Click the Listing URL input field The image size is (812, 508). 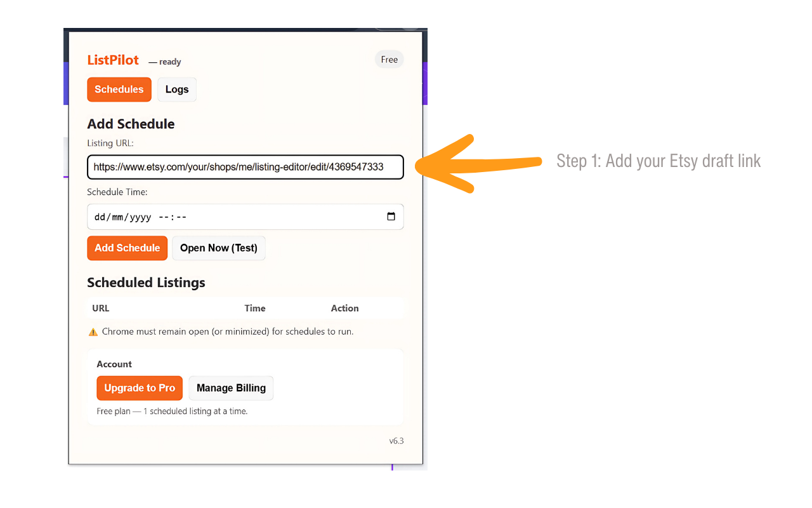246,167
